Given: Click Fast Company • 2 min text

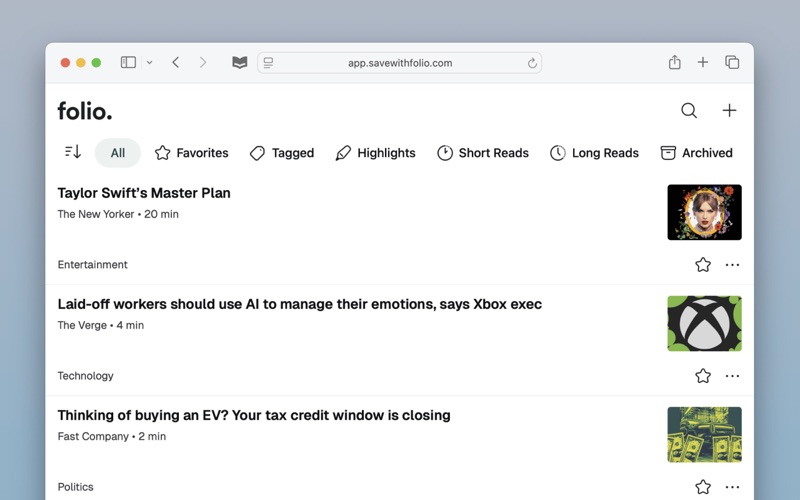Looking at the screenshot, I should tap(112, 437).
